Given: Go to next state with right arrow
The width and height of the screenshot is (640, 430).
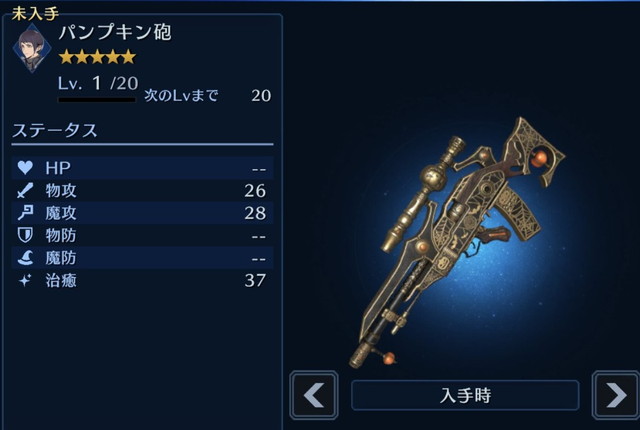Looking at the screenshot, I should (616, 395).
